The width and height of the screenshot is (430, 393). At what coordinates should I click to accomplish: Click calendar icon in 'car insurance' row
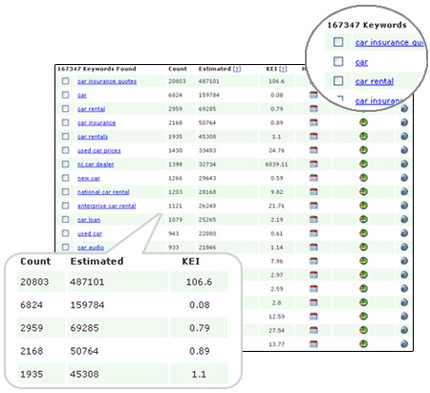click(313, 123)
